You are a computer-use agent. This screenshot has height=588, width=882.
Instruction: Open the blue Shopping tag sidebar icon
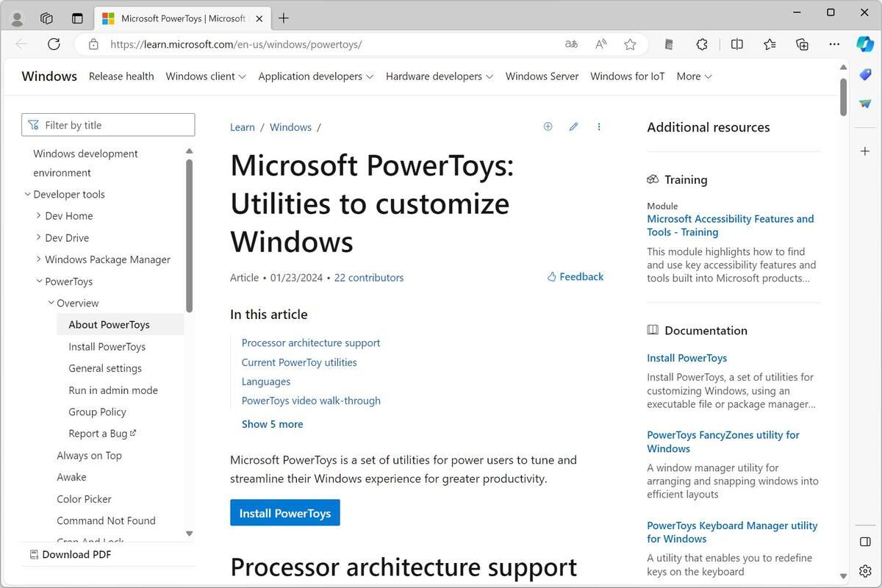pyautogui.click(x=865, y=75)
